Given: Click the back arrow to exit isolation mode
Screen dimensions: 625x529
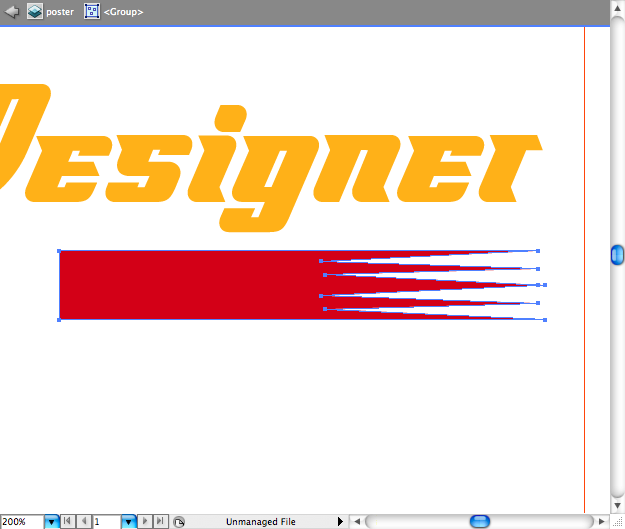Looking at the screenshot, I should (12, 12).
